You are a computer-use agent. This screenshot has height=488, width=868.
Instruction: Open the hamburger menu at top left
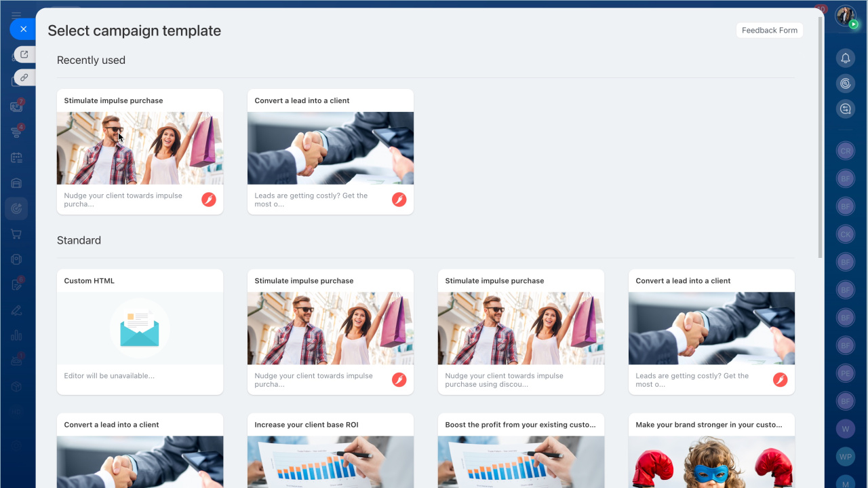(x=16, y=15)
